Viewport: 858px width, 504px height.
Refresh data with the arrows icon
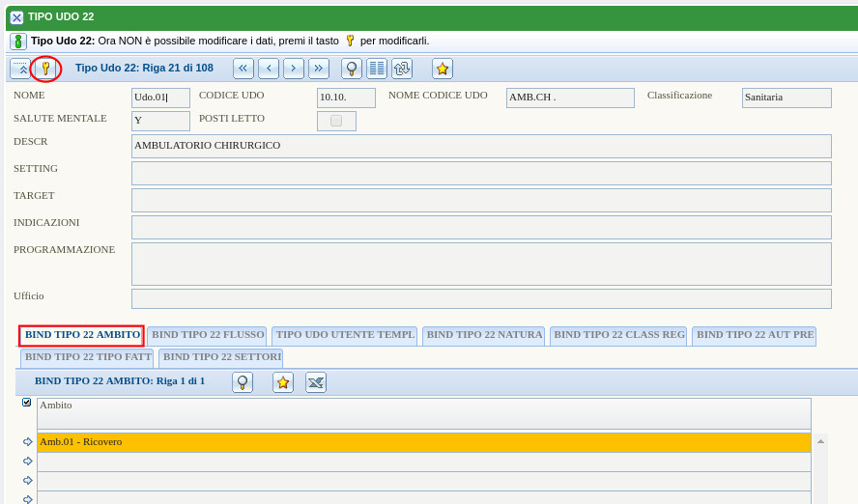click(402, 69)
